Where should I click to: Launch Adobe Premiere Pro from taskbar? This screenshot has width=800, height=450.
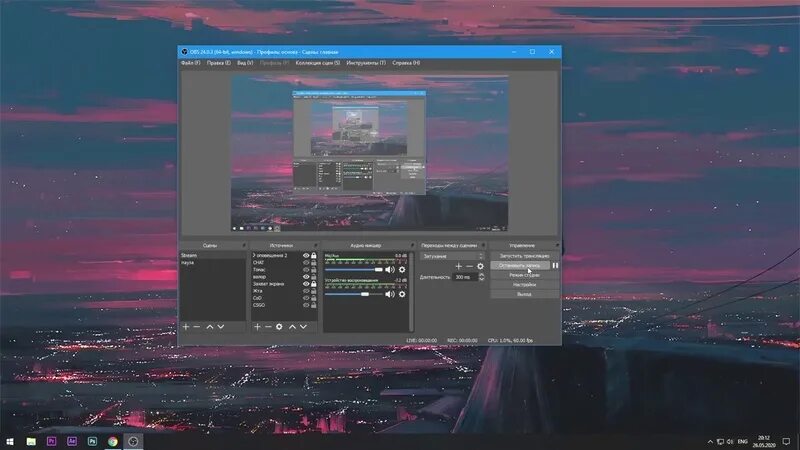pyautogui.click(x=52, y=441)
